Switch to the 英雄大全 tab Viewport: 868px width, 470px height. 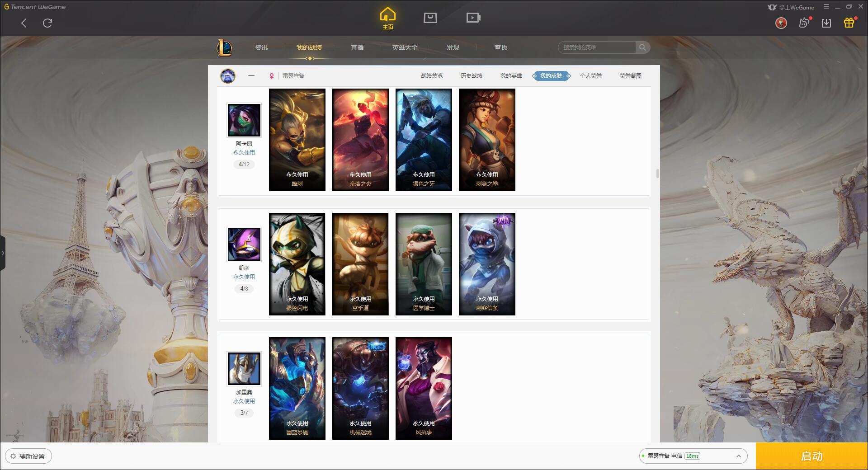point(405,47)
